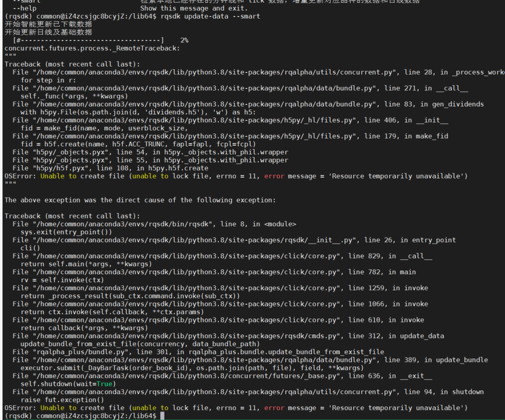Image resolution: width=505 pixels, height=420 pixels.
Task: Click the 'sys.exit(entry_point())' line
Action: [x=66, y=232]
